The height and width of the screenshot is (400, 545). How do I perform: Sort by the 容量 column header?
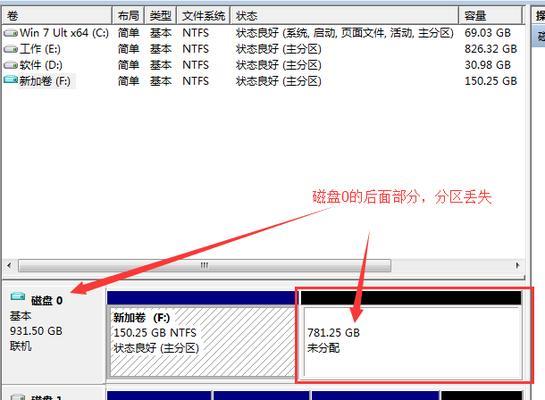click(x=490, y=16)
